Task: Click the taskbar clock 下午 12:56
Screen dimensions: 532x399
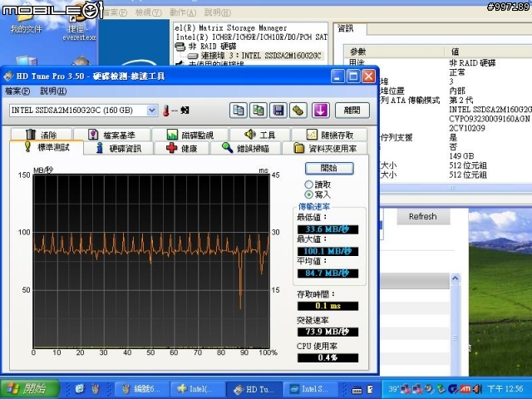Action: coord(505,389)
